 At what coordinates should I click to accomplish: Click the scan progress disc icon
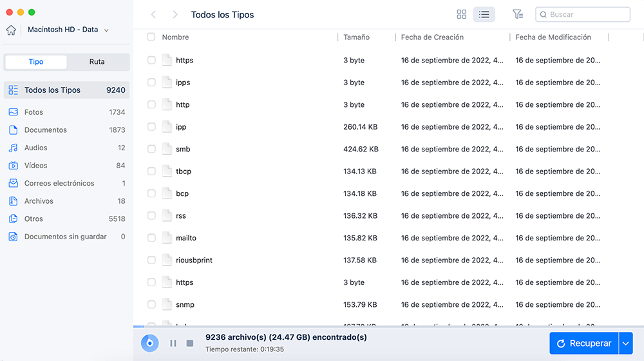[x=150, y=343]
